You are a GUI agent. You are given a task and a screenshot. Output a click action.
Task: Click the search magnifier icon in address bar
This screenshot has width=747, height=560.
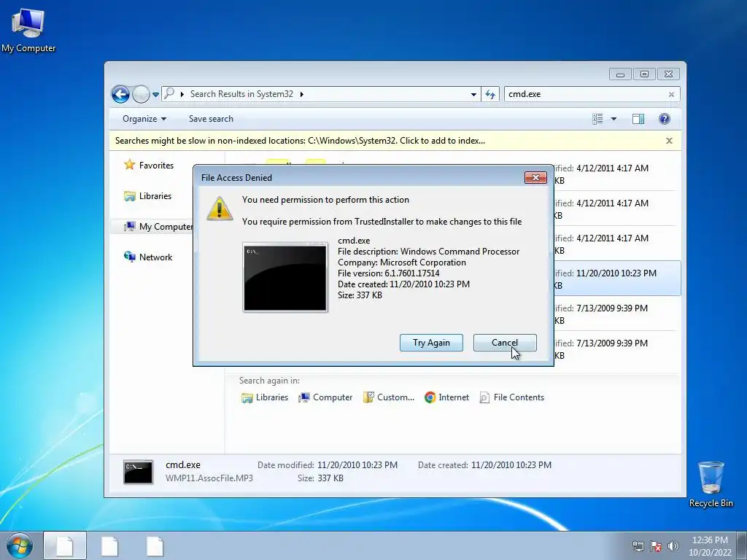(x=169, y=93)
